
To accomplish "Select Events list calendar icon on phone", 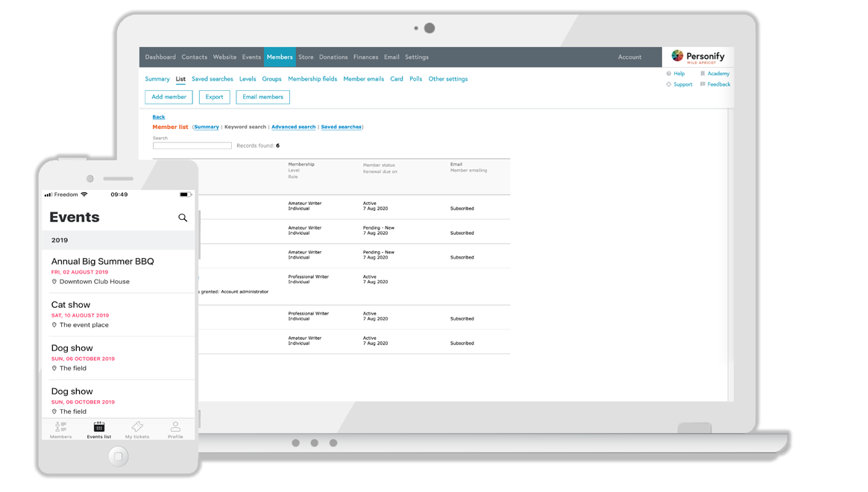I will pos(99,426).
